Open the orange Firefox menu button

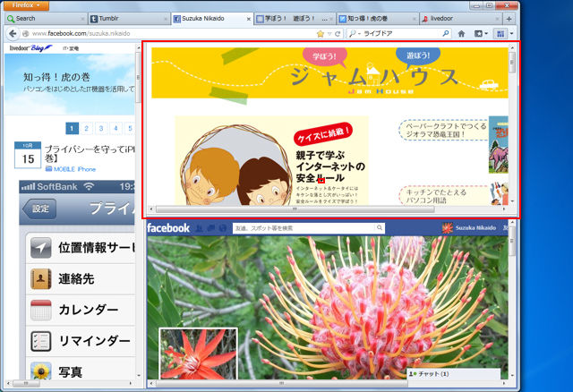point(26,5)
